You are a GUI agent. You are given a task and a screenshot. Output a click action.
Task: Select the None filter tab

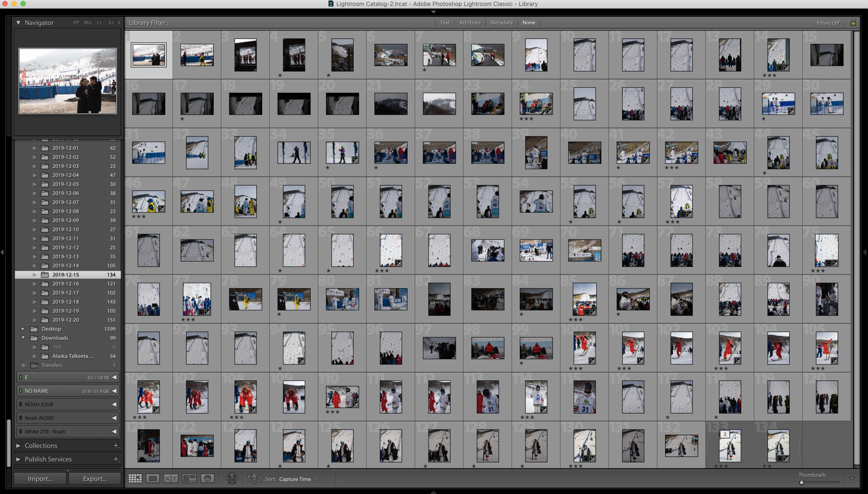pos(529,23)
